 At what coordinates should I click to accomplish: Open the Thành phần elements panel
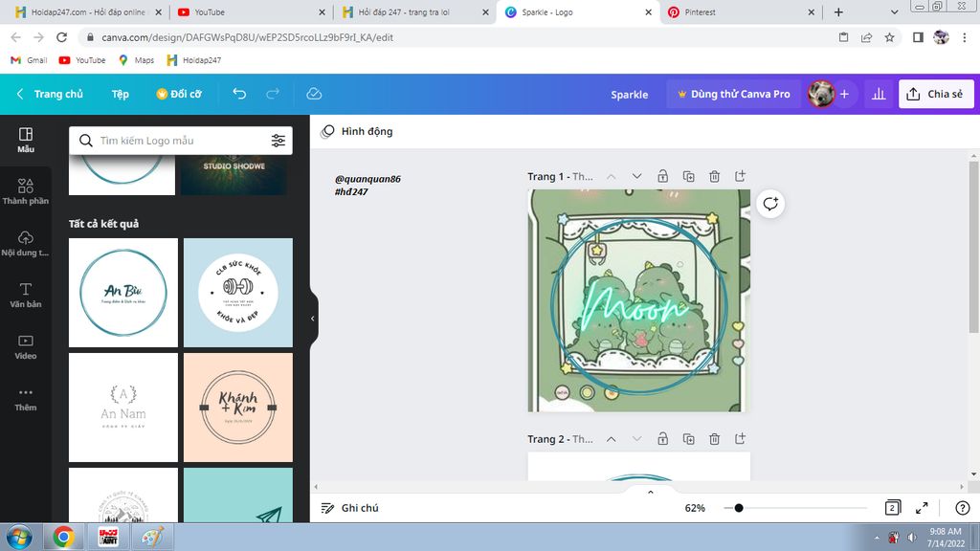coord(26,191)
